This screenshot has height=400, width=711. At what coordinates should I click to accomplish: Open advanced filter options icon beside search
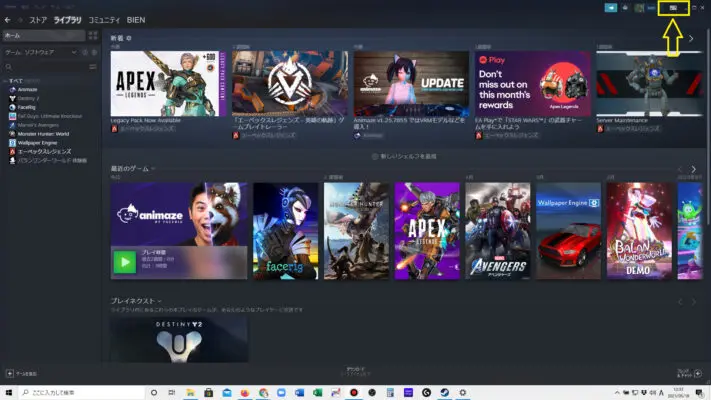click(x=93, y=67)
